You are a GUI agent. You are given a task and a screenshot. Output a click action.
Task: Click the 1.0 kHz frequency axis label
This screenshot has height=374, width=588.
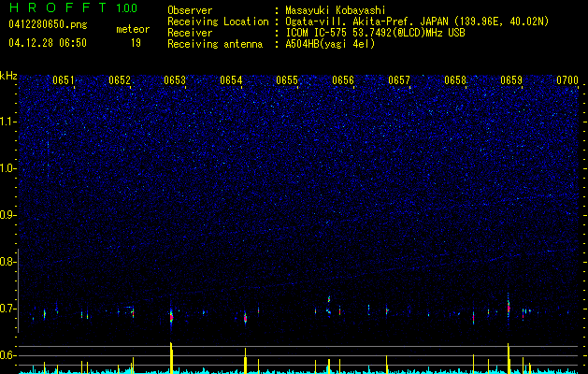(x=8, y=168)
